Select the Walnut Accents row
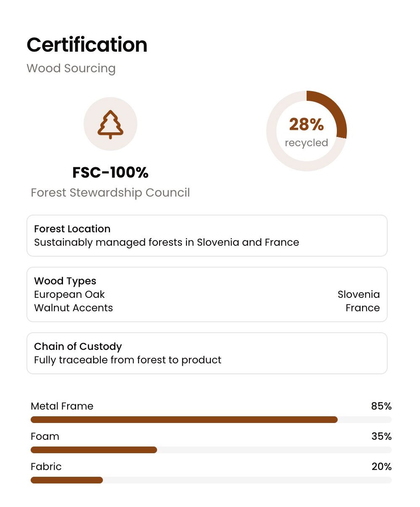The height and width of the screenshot is (507, 420). pyautogui.click(x=207, y=308)
